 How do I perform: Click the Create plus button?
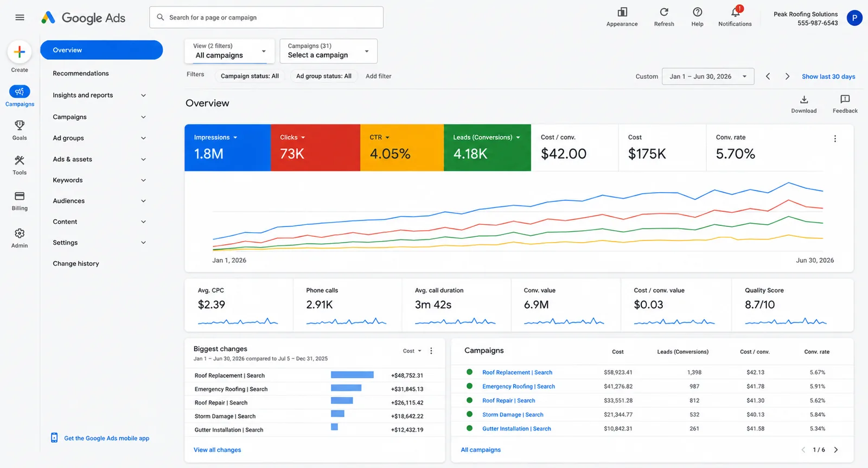(20, 52)
